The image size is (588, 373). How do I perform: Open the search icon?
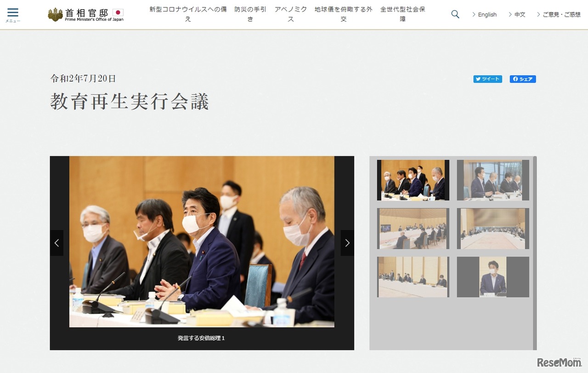[x=455, y=14]
